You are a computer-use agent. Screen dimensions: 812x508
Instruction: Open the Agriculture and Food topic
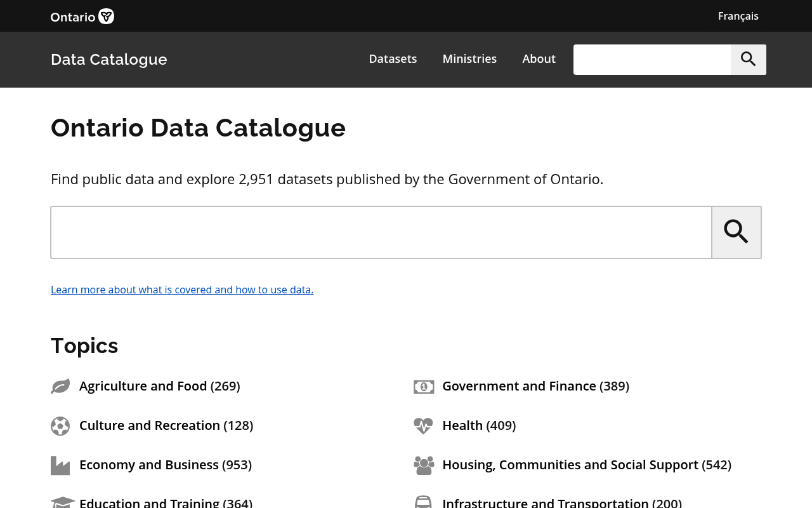[x=160, y=386]
